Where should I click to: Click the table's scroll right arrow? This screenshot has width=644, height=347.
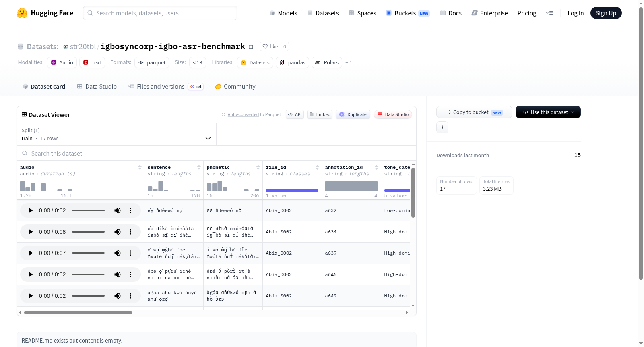[407, 312]
